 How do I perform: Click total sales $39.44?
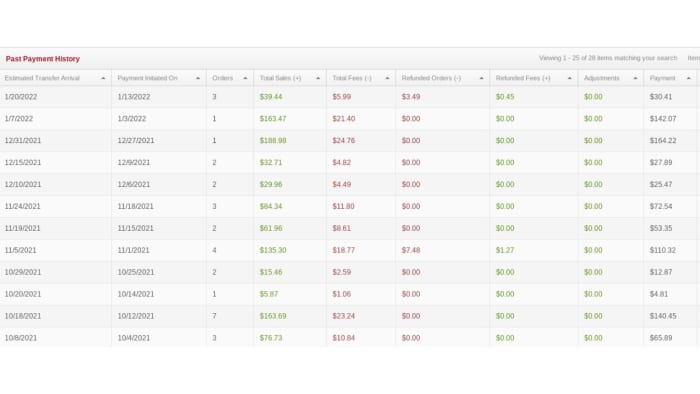point(271,97)
